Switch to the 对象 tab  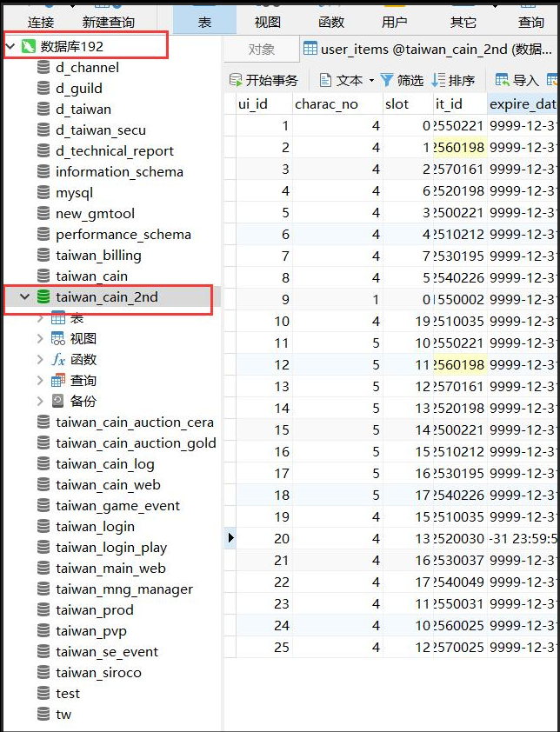[261, 50]
